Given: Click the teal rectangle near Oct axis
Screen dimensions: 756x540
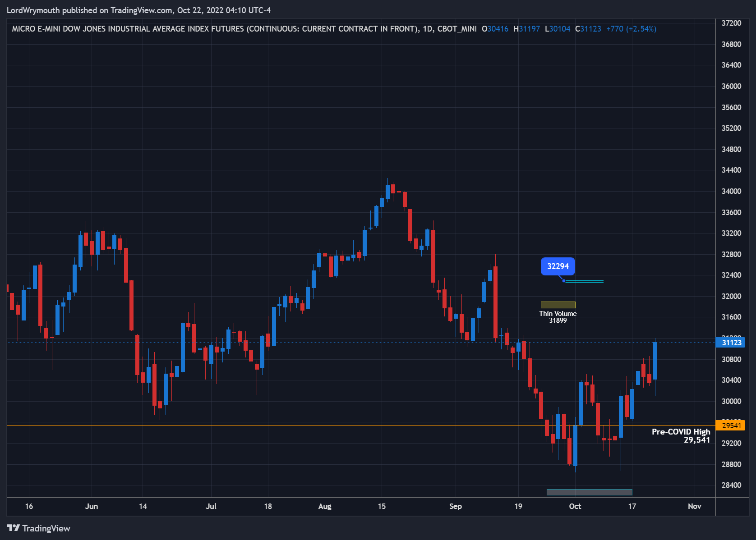Looking at the screenshot, I should [589, 492].
